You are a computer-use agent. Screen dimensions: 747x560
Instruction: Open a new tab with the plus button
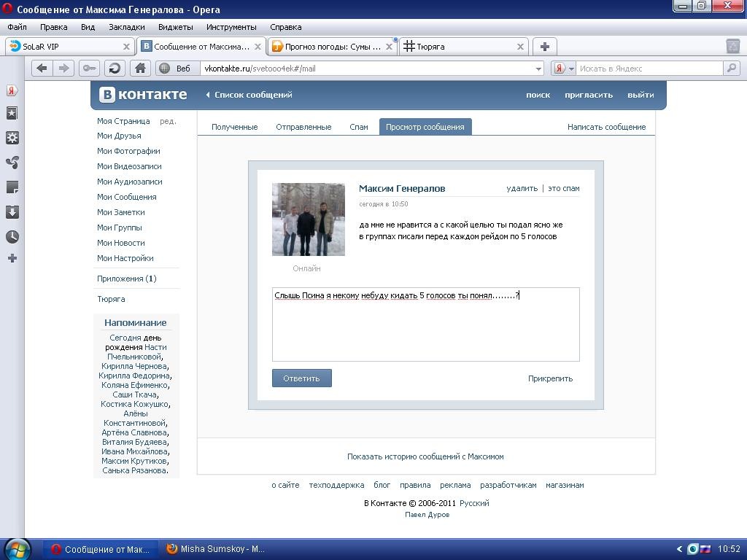(544, 47)
